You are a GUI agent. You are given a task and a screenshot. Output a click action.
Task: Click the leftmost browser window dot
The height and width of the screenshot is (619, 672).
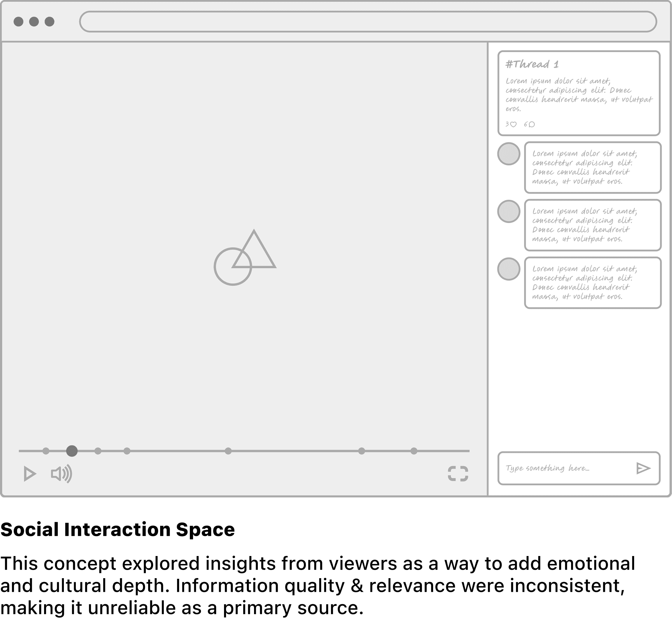[x=18, y=22]
